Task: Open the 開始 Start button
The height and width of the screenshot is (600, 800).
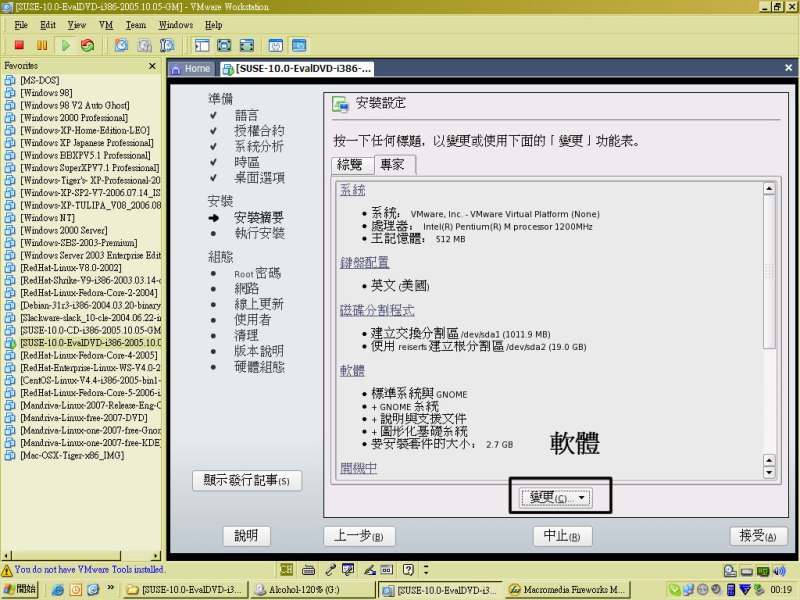Action: [19, 590]
